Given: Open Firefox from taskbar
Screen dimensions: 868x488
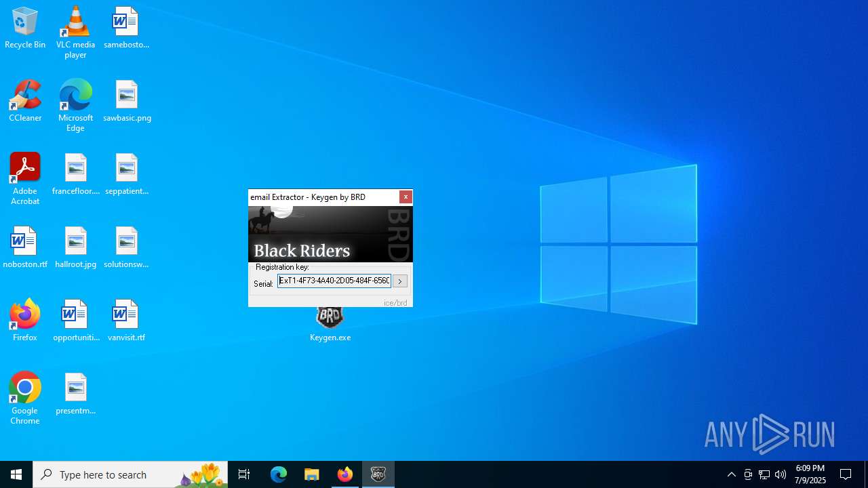Looking at the screenshot, I should (345, 474).
